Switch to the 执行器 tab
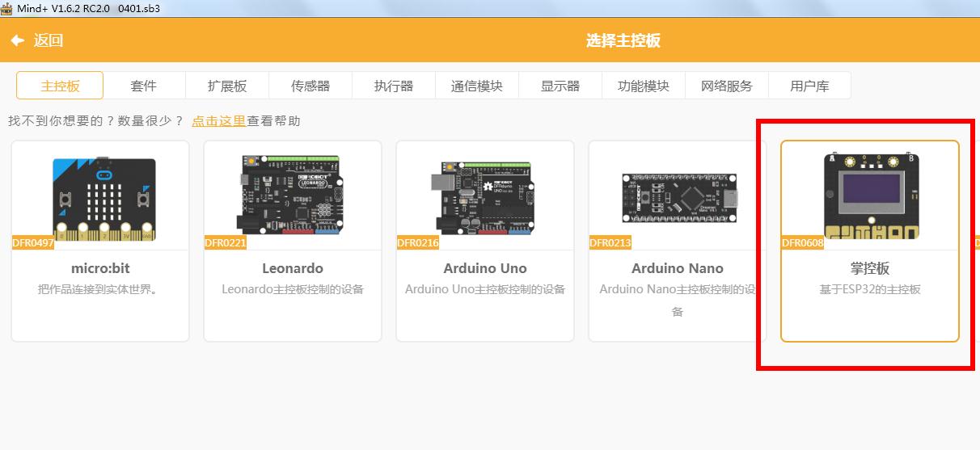Image resolution: width=980 pixels, height=450 pixels. coord(394,86)
